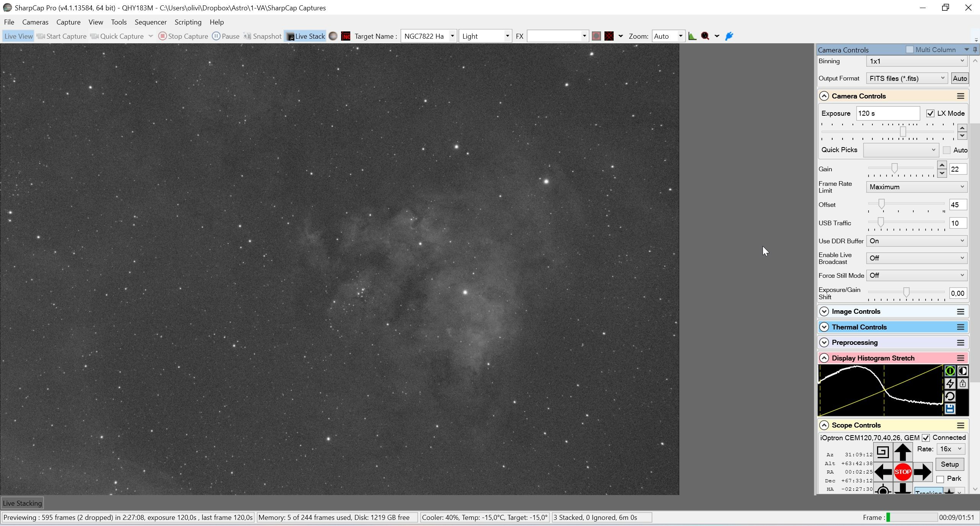The image size is (980, 526).
Task: Slew the mount with the up arrow
Action: point(902,452)
